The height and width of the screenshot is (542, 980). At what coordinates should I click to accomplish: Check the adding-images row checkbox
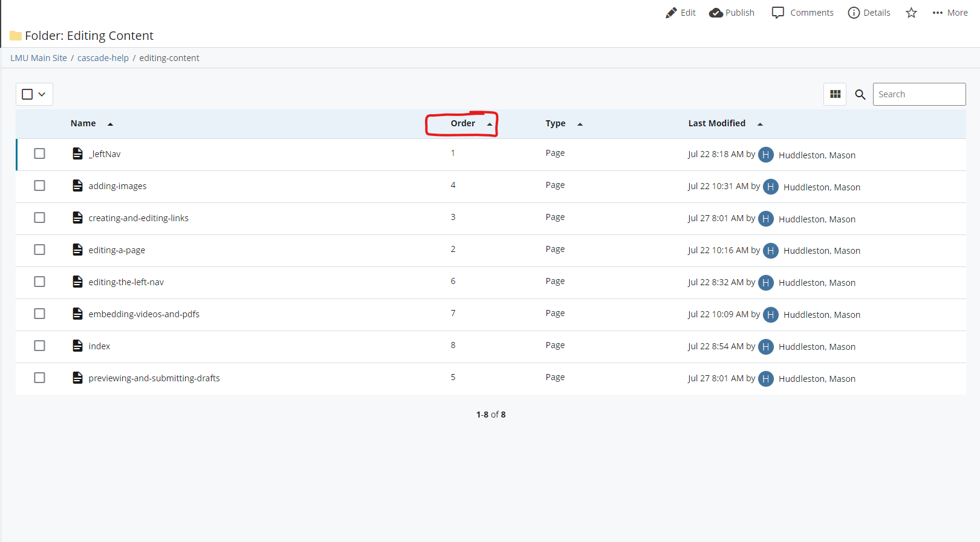[x=39, y=186]
